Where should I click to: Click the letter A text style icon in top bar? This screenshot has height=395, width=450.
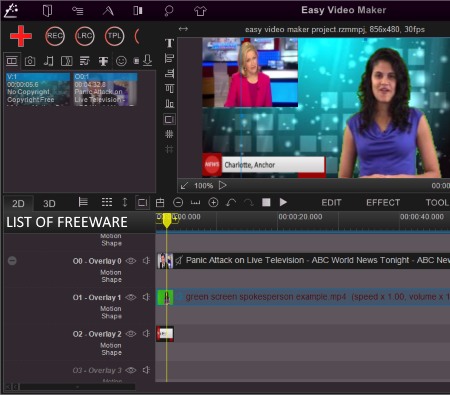point(108,11)
